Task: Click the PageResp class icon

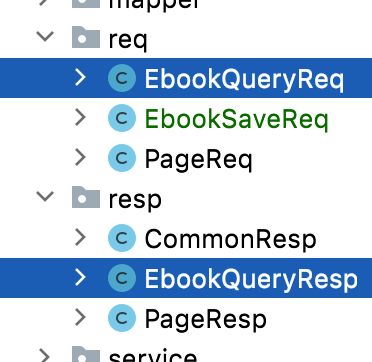Action: coord(122,318)
